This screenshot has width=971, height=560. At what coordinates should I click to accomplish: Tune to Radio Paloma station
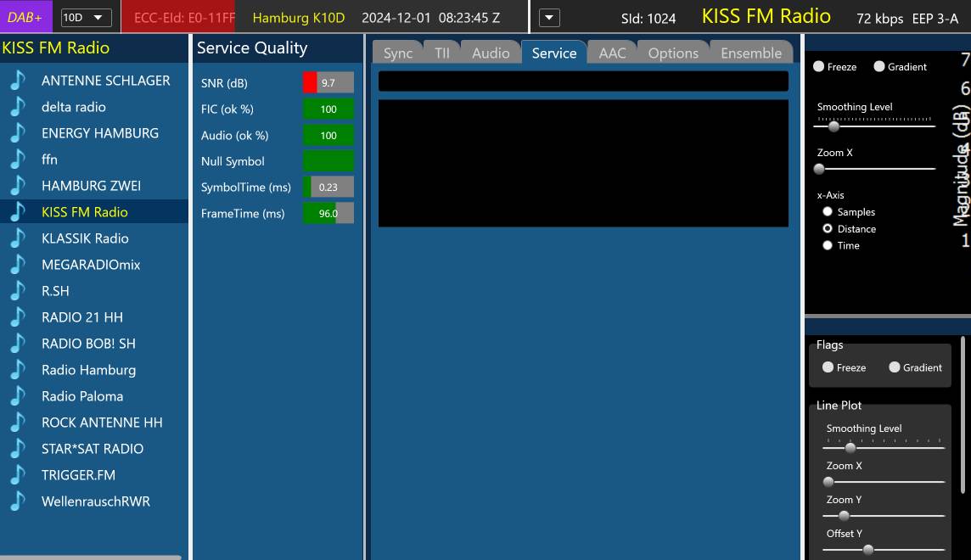82,396
